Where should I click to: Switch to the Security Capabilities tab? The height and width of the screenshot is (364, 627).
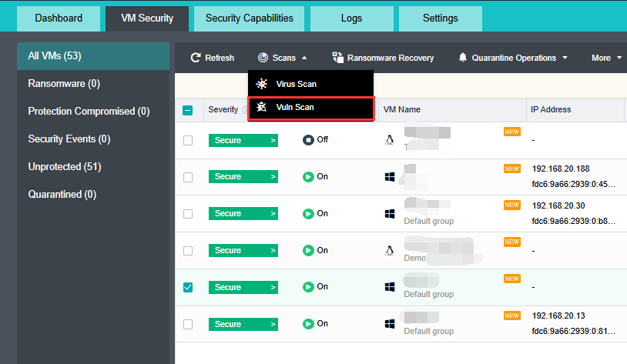click(x=249, y=18)
